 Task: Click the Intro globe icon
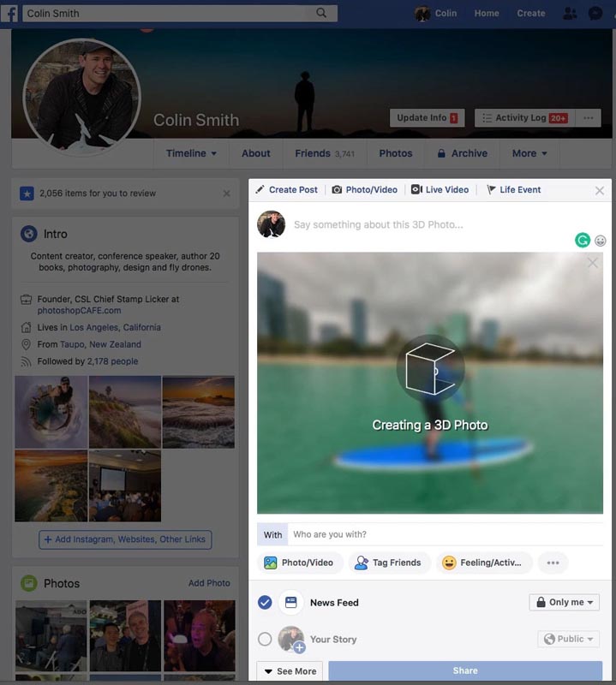[29, 234]
